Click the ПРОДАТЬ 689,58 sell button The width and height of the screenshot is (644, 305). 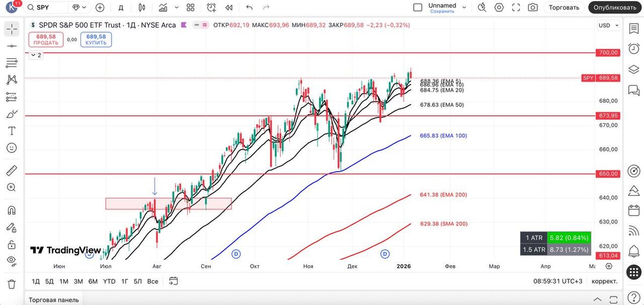click(46, 40)
